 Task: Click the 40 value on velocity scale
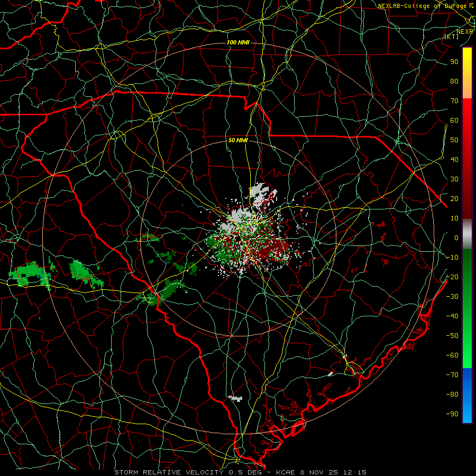tap(454, 160)
